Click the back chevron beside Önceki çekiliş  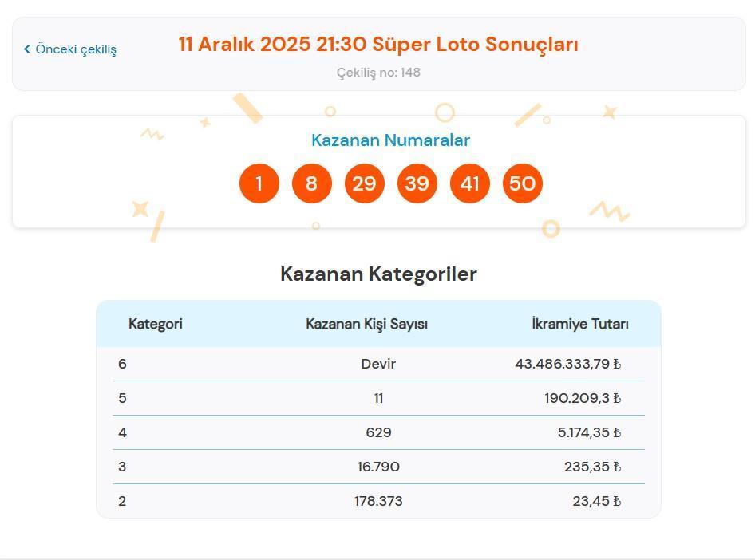tap(28, 49)
